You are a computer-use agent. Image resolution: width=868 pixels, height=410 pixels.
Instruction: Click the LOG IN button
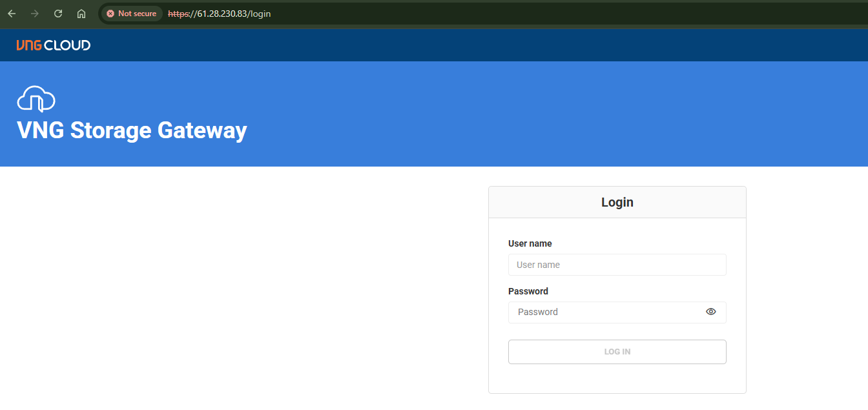pyautogui.click(x=617, y=352)
